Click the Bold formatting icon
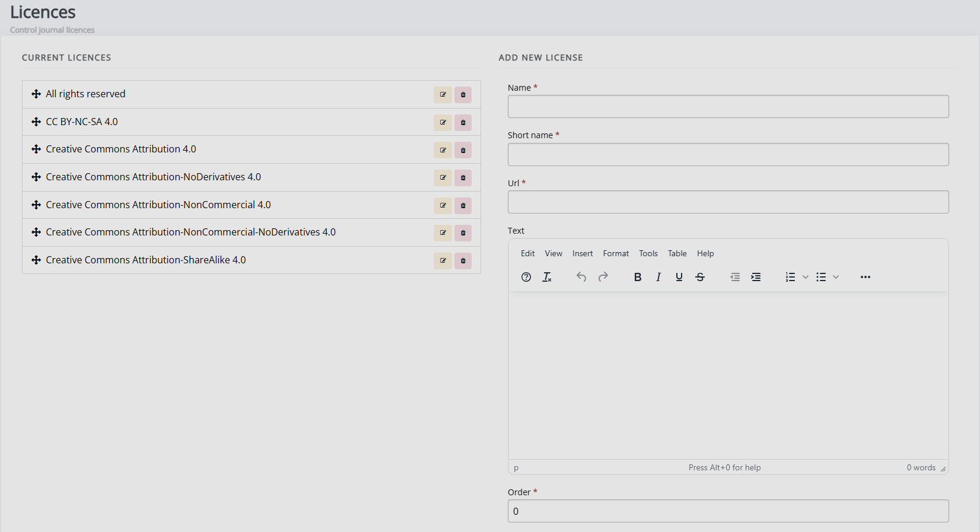This screenshot has width=980, height=532. [x=638, y=277]
